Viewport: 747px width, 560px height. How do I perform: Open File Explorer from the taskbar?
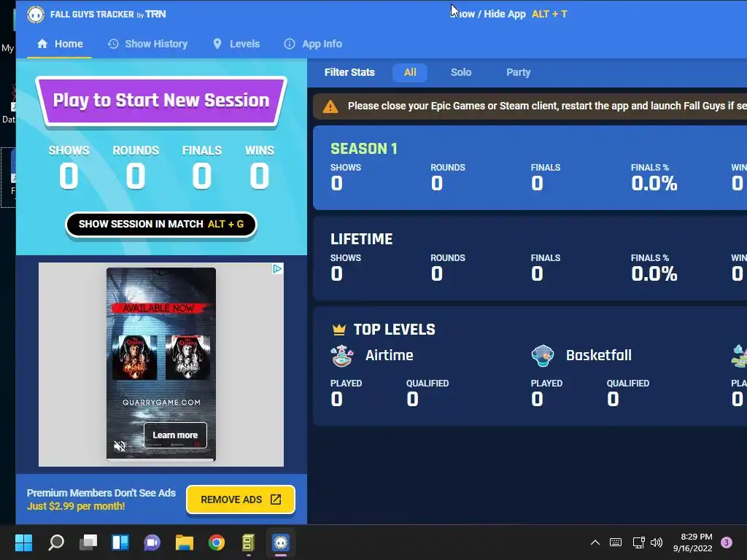[185, 542]
